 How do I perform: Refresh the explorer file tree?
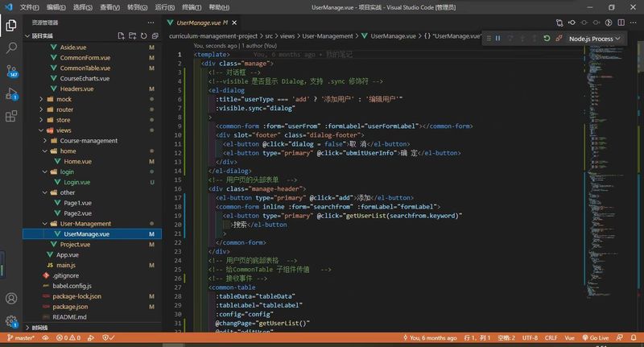click(x=144, y=35)
